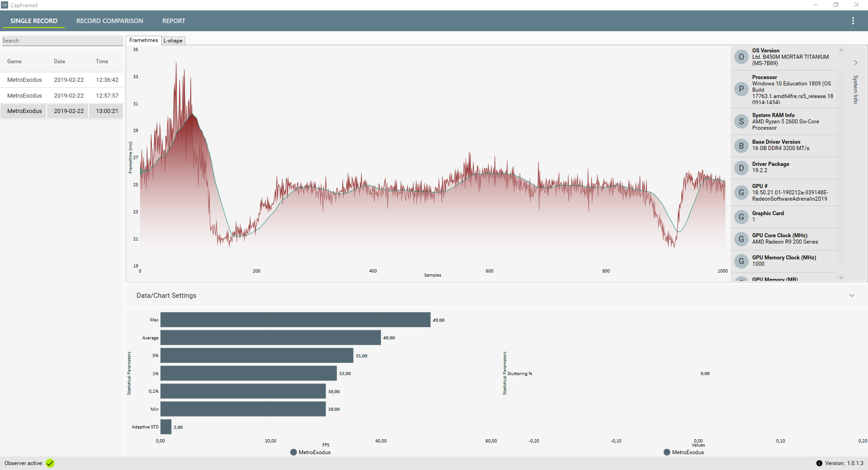Select MetroExodus record from 12:36:42

[x=62, y=80]
